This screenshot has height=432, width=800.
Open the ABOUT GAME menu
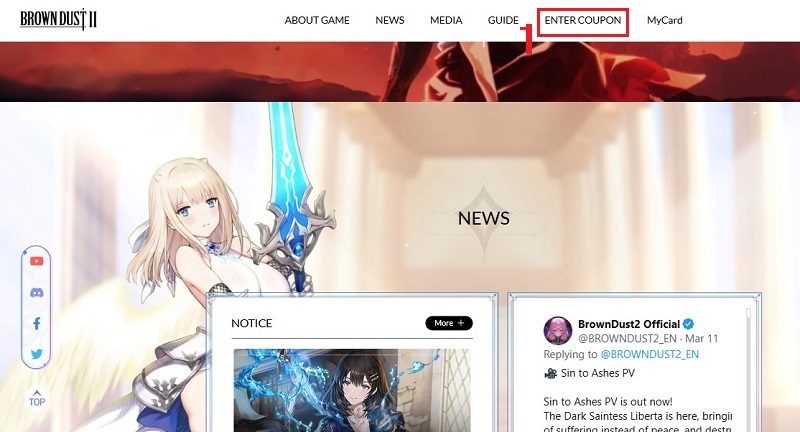[x=317, y=20]
